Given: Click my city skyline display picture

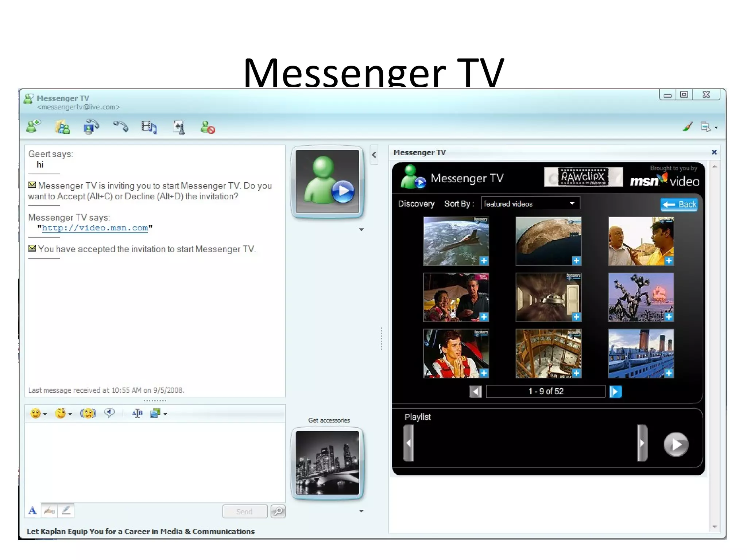Looking at the screenshot, I should 327,463.
